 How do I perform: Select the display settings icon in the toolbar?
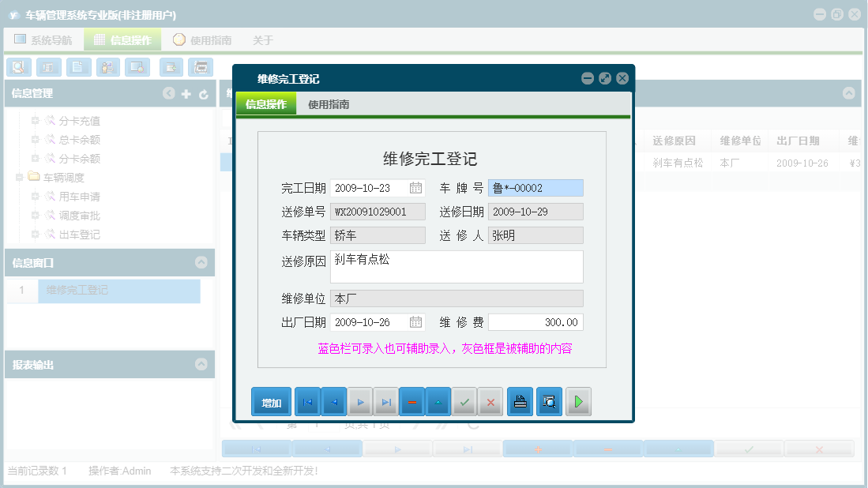(137, 67)
